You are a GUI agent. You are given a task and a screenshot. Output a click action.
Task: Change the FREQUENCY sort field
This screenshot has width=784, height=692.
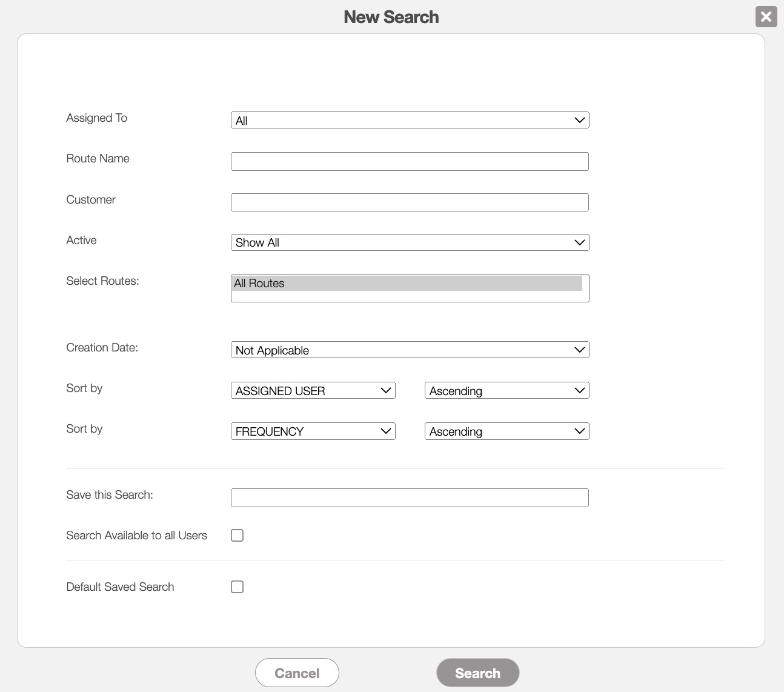313,431
